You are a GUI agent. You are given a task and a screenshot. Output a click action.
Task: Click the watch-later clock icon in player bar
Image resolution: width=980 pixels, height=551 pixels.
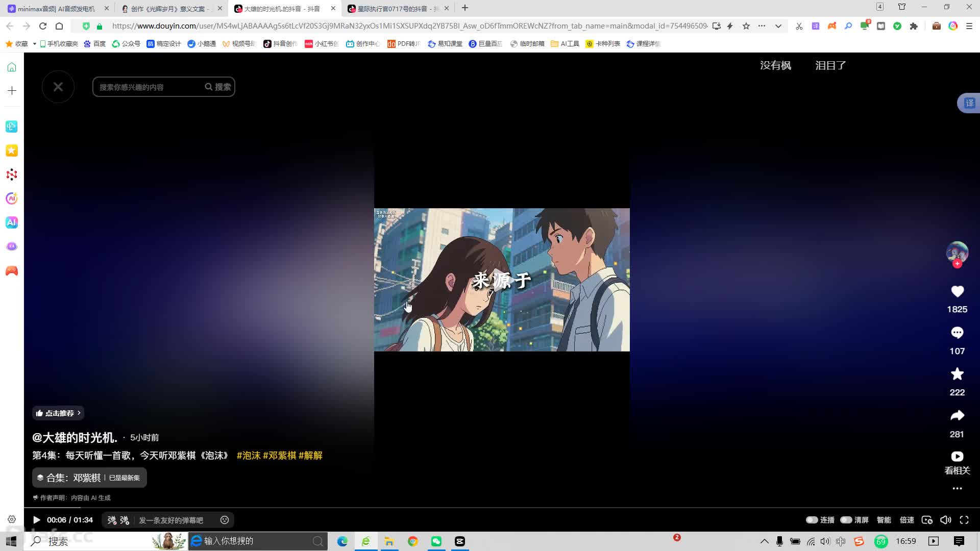tap(927, 520)
